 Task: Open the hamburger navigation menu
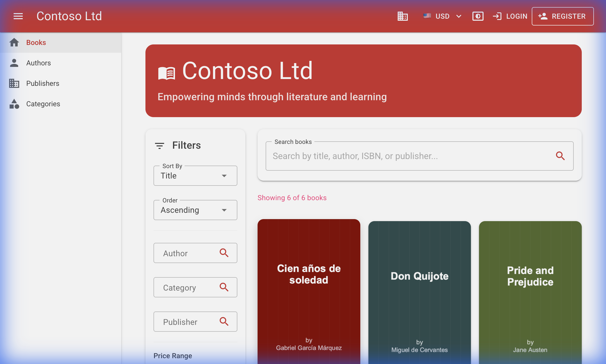18,16
